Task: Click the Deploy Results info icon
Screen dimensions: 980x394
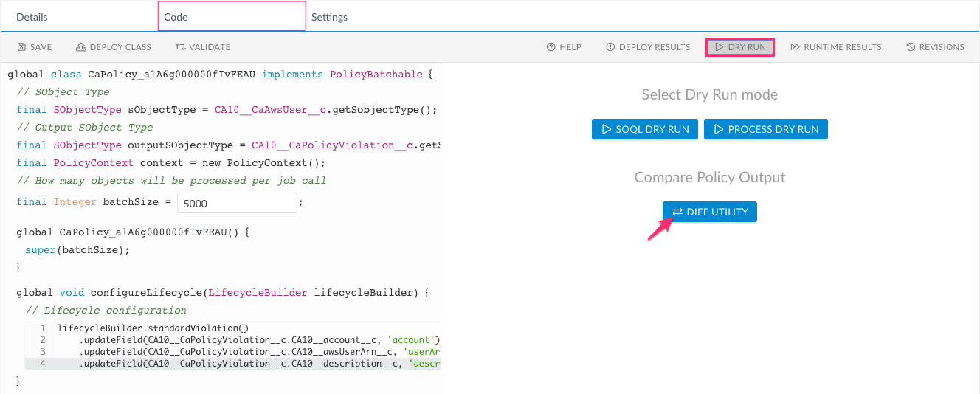Action: (x=610, y=47)
